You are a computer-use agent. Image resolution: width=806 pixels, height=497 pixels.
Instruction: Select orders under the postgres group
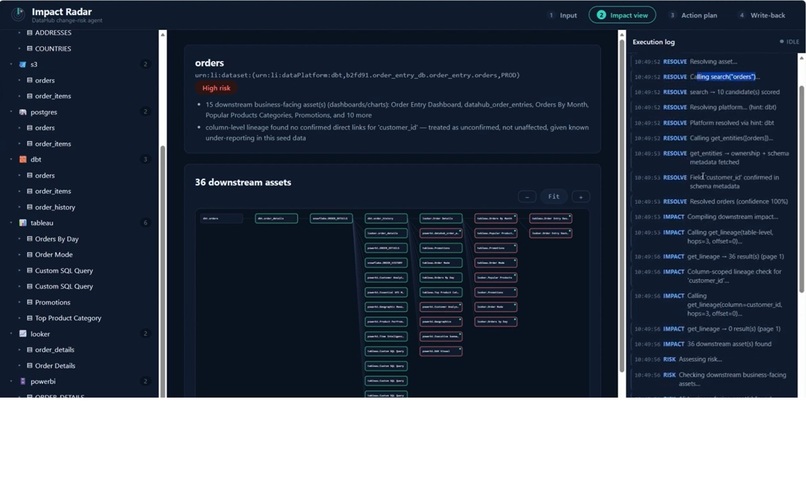(x=45, y=128)
